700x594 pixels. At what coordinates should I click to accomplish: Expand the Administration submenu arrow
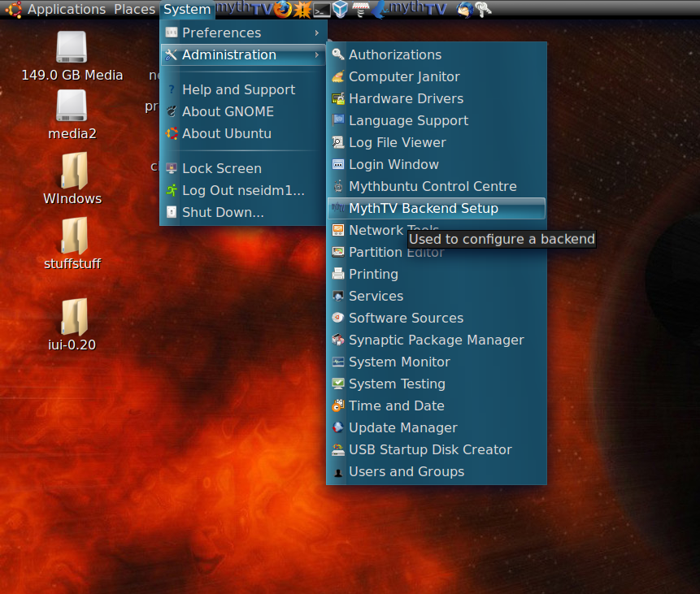tap(316, 55)
